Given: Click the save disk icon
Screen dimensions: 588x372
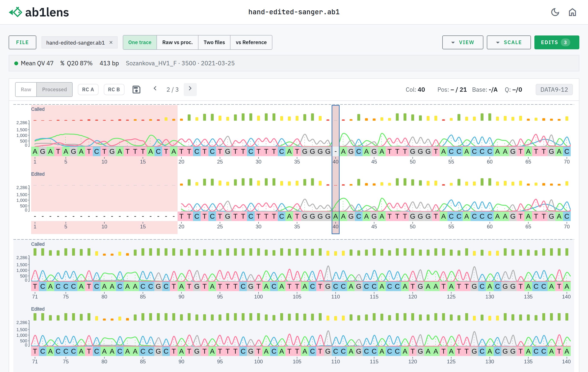Looking at the screenshot, I should [136, 89].
